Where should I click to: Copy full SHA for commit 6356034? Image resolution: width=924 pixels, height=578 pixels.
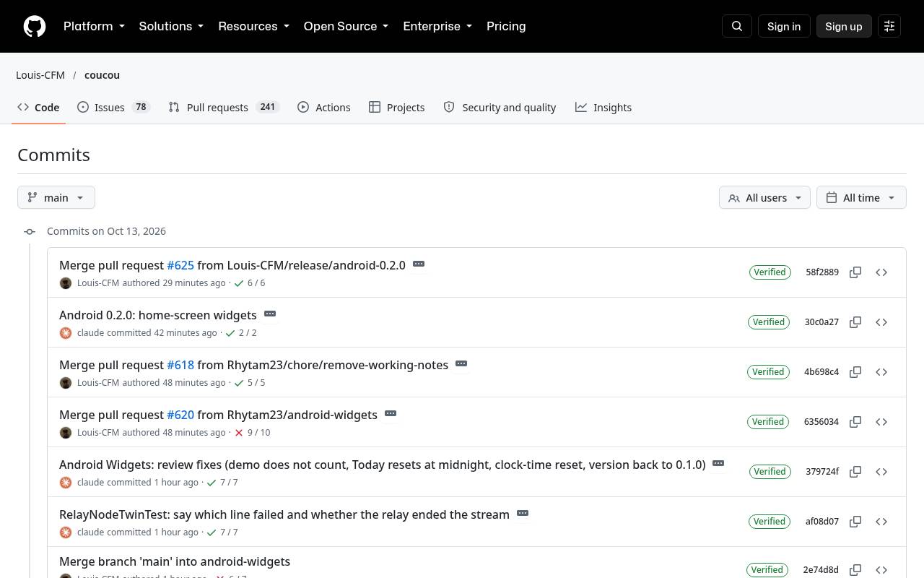coord(855,422)
